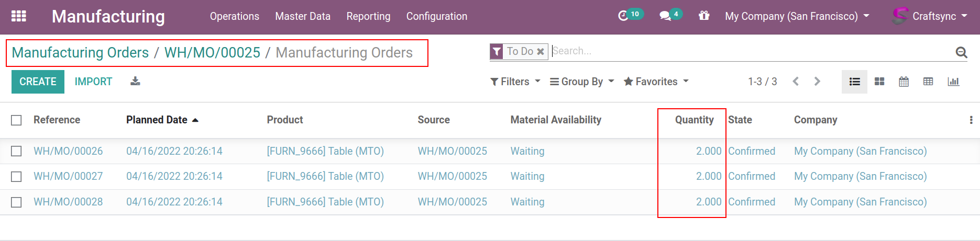
Task: Open the Group By dropdown
Action: (x=581, y=82)
